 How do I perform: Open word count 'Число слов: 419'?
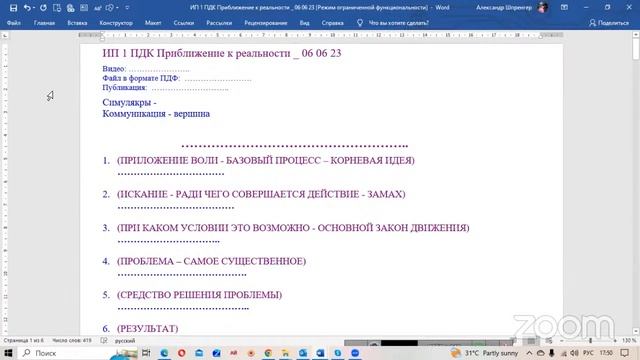point(71,340)
